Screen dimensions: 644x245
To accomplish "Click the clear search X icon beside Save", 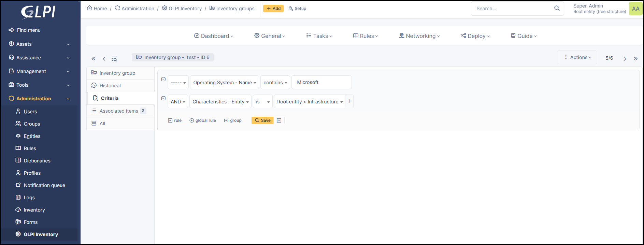I will (279, 120).
